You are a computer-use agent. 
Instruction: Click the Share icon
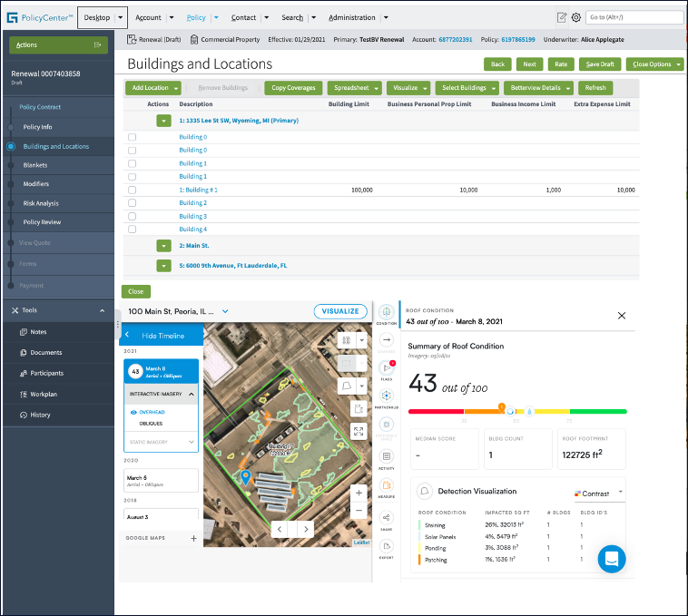point(386,518)
